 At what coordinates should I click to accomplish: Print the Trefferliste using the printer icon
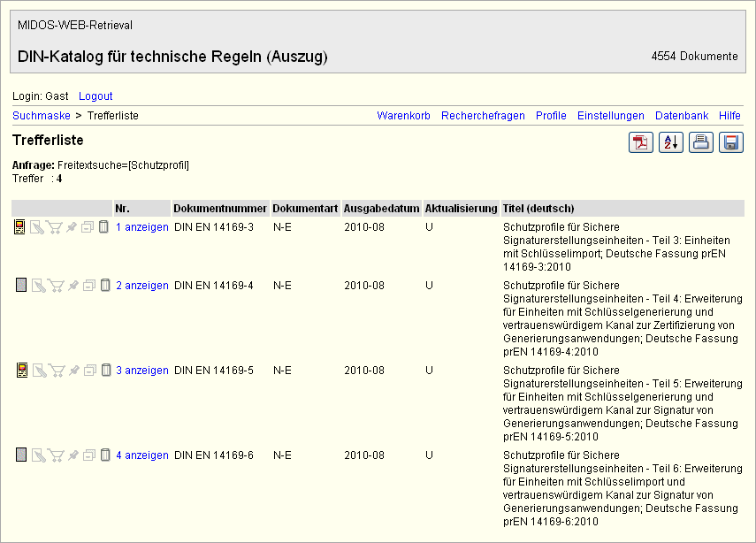click(701, 142)
